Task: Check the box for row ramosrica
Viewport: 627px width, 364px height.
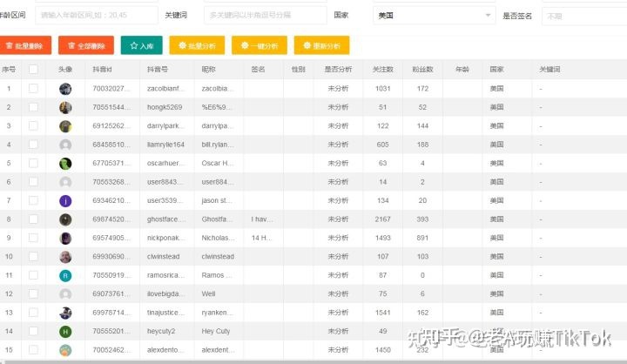Action: click(33, 275)
